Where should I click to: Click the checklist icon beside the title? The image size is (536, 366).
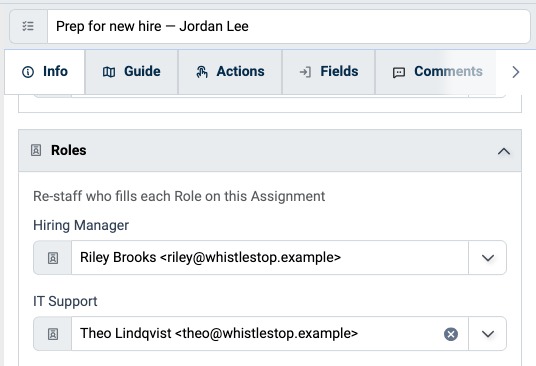point(28,26)
